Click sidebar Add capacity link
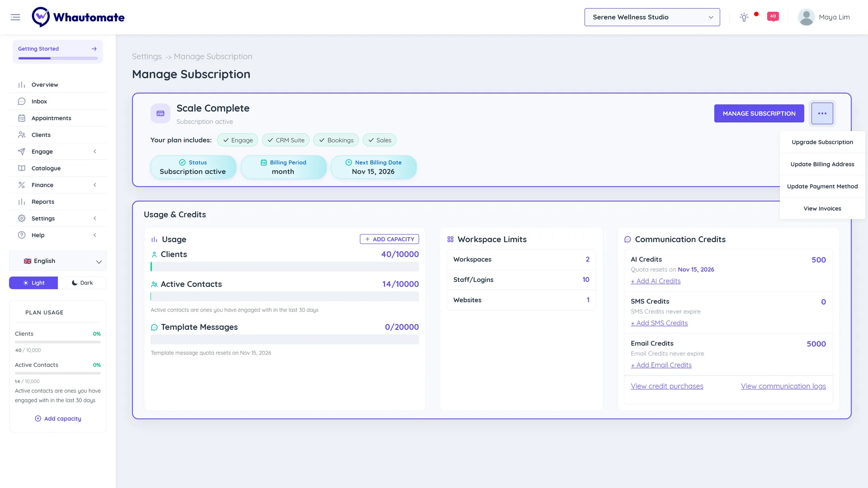The width and height of the screenshot is (868, 488). point(58,419)
